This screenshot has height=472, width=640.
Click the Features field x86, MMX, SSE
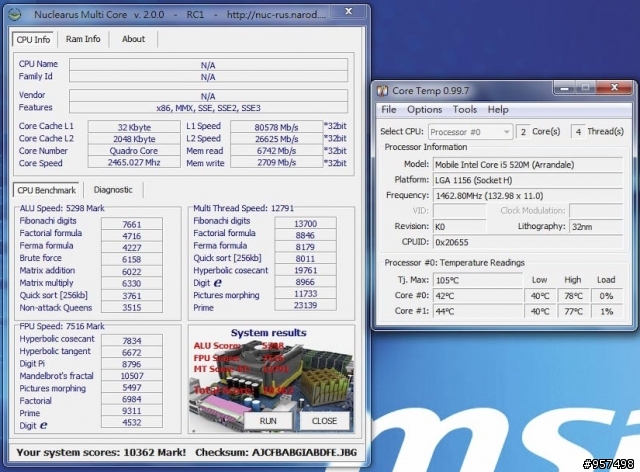click(x=208, y=108)
